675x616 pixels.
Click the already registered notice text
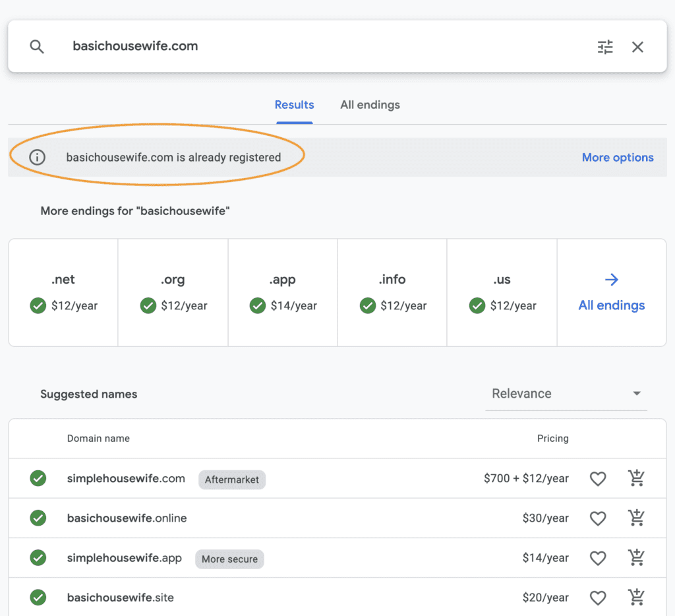click(x=173, y=157)
